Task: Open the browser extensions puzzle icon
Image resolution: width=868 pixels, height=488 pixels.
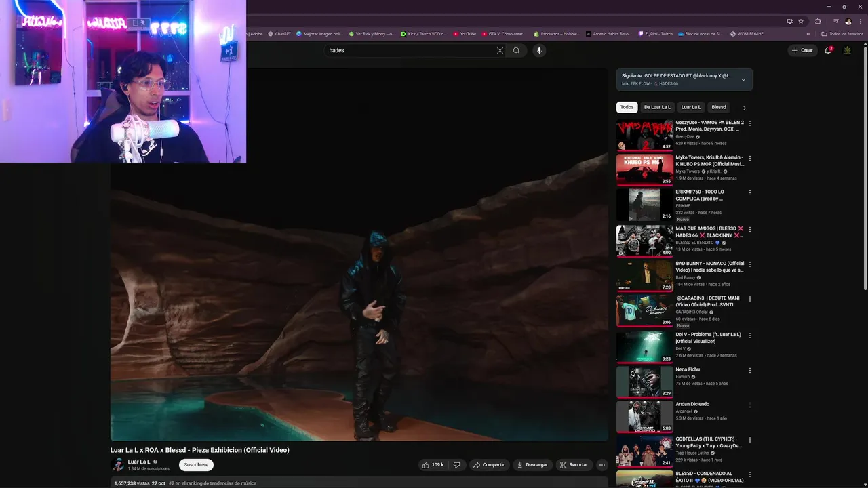Action: click(x=818, y=21)
